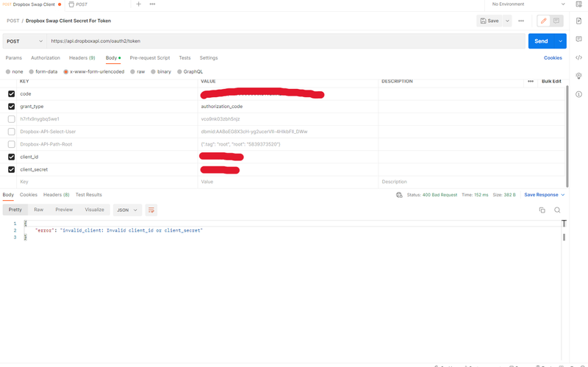Viewport: 588px width, 367px height.
Task: Select the Pretty response view
Action: pos(15,210)
